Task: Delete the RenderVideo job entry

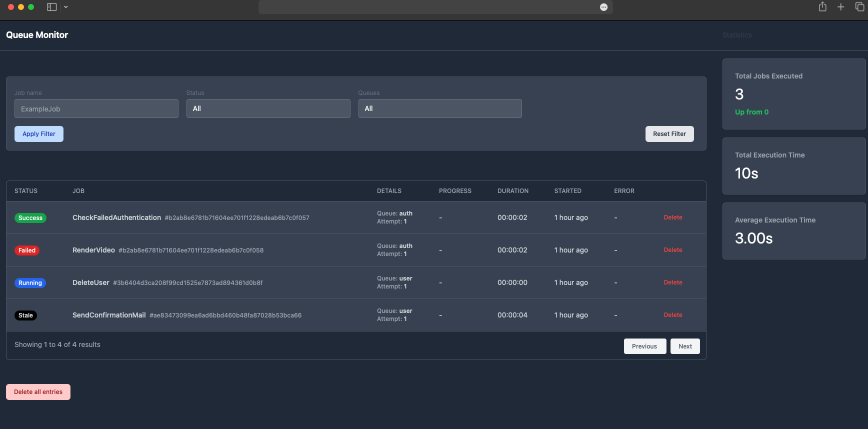Action: [x=672, y=250]
